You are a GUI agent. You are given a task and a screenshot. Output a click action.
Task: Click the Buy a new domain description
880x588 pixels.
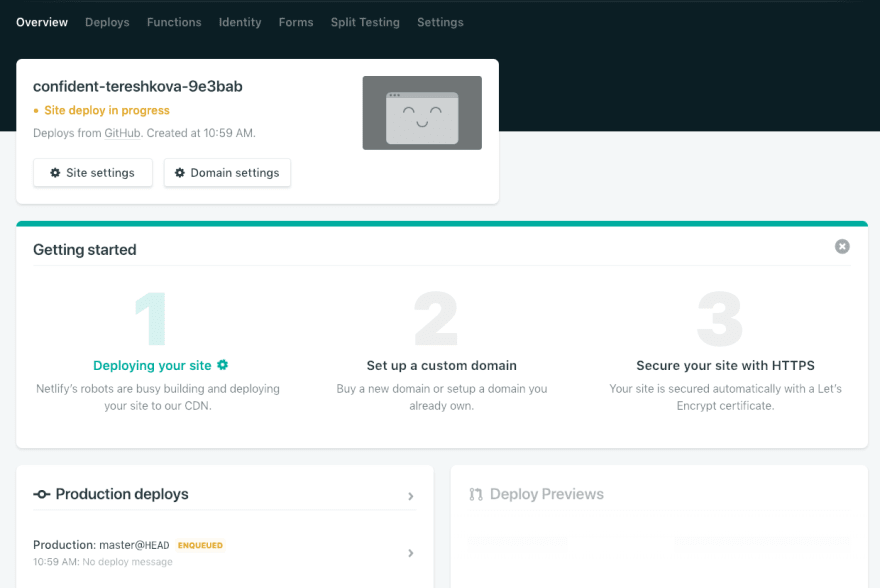click(442, 397)
